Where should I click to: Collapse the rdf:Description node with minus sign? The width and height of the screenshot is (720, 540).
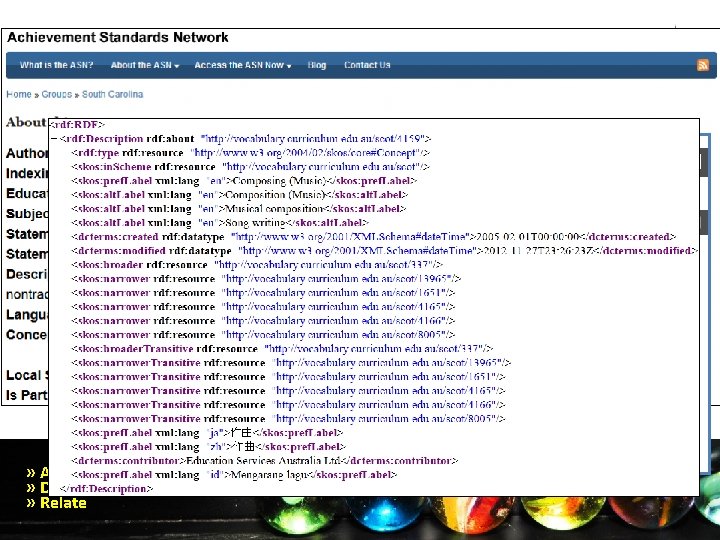point(54,139)
